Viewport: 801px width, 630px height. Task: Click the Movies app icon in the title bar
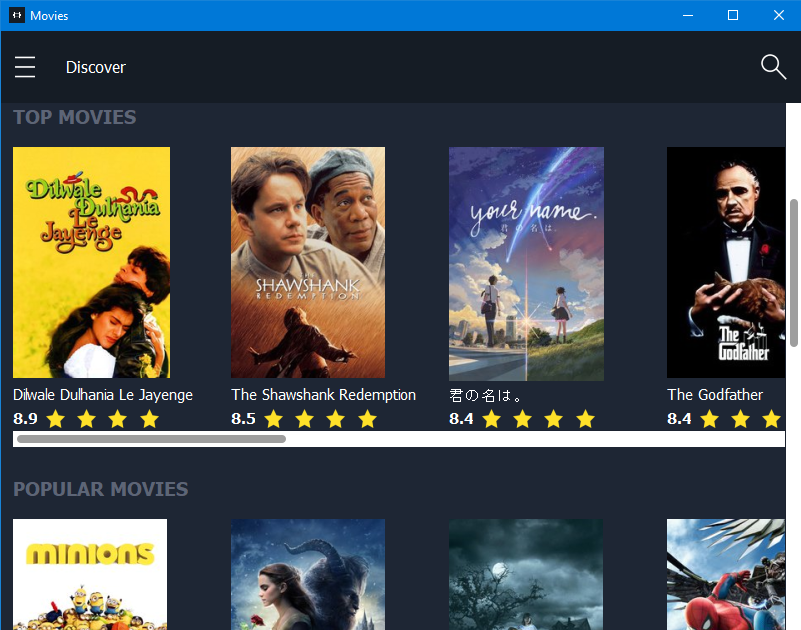[17, 15]
